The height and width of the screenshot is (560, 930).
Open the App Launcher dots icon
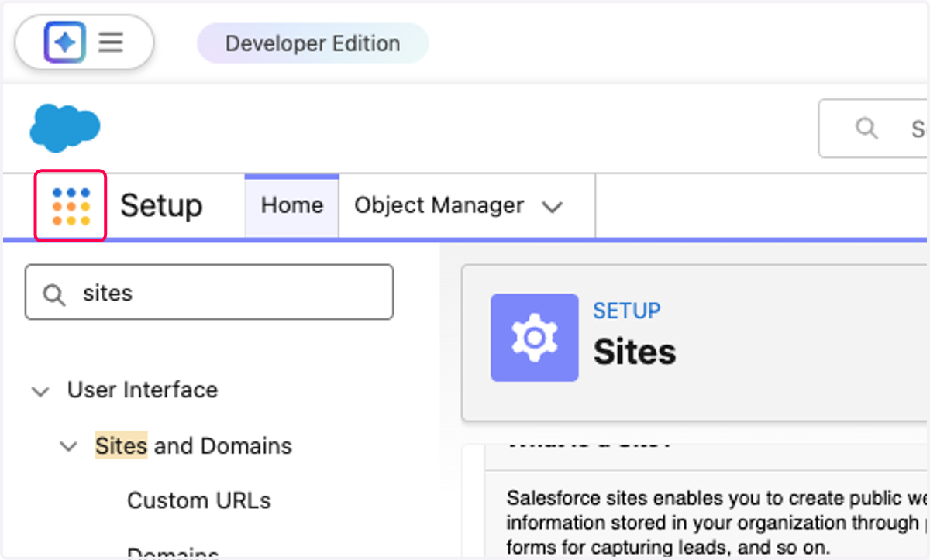(71, 206)
